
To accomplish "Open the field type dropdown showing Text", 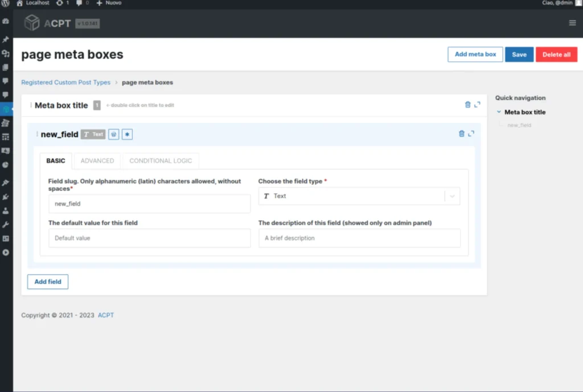I will (x=359, y=196).
